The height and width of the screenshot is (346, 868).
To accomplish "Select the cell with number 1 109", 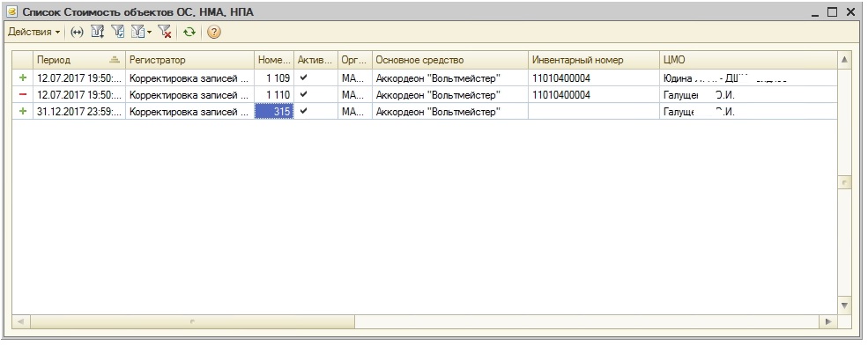I will click(274, 78).
